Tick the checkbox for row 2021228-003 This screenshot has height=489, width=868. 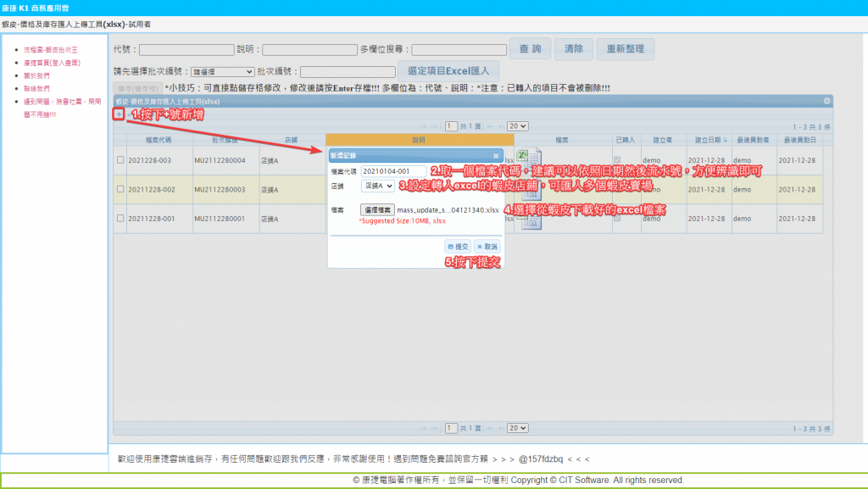pos(120,160)
